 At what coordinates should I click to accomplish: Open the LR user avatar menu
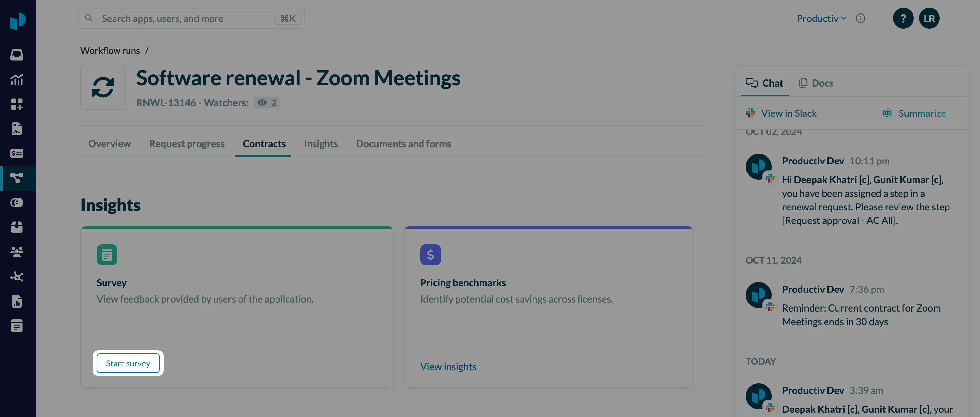pyautogui.click(x=929, y=18)
